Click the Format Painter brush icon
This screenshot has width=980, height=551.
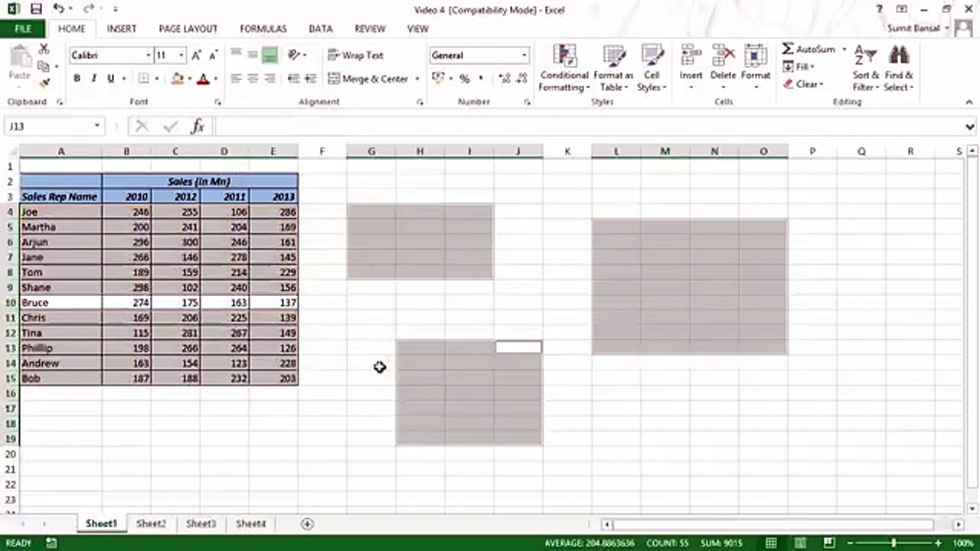click(x=44, y=83)
